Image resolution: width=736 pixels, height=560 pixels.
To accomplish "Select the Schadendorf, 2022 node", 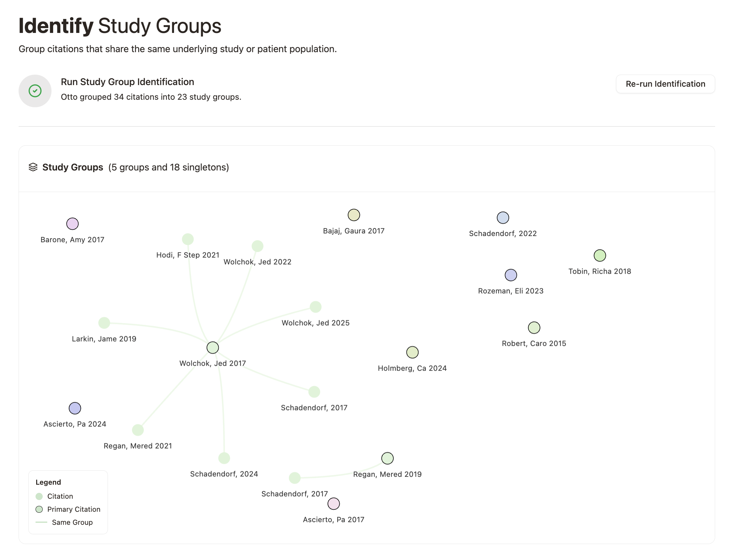I will point(503,217).
